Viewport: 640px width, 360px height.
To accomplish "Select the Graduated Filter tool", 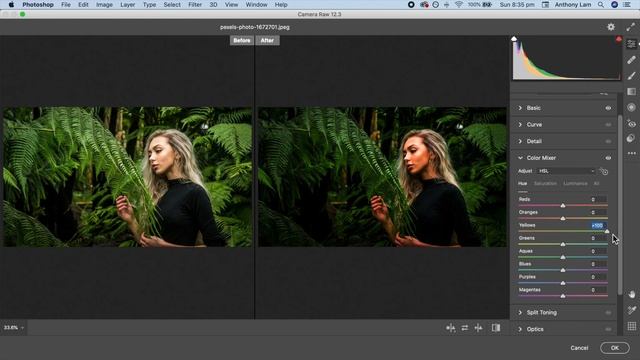I will pyautogui.click(x=631, y=91).
